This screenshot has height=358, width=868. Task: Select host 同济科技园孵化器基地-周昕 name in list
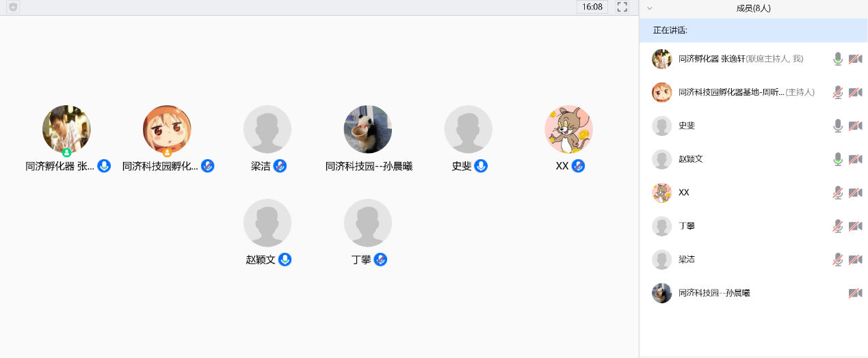click(x=731, y=92)
